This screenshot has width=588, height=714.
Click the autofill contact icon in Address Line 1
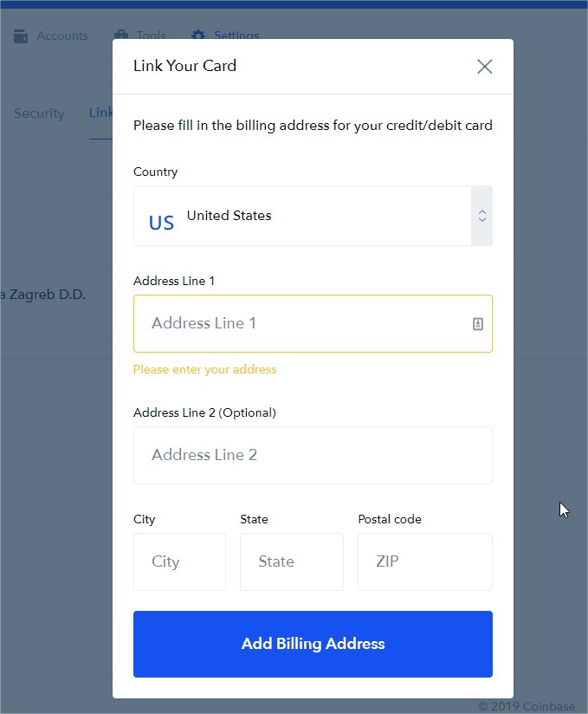pyautogui.click(x=477, y=324)
